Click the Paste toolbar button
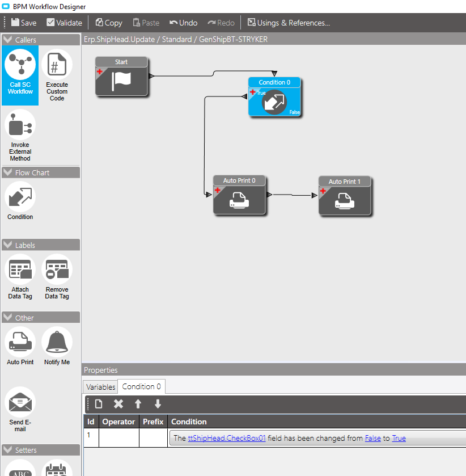The width and height of the screenshot is (466, 476). [146, 23]
